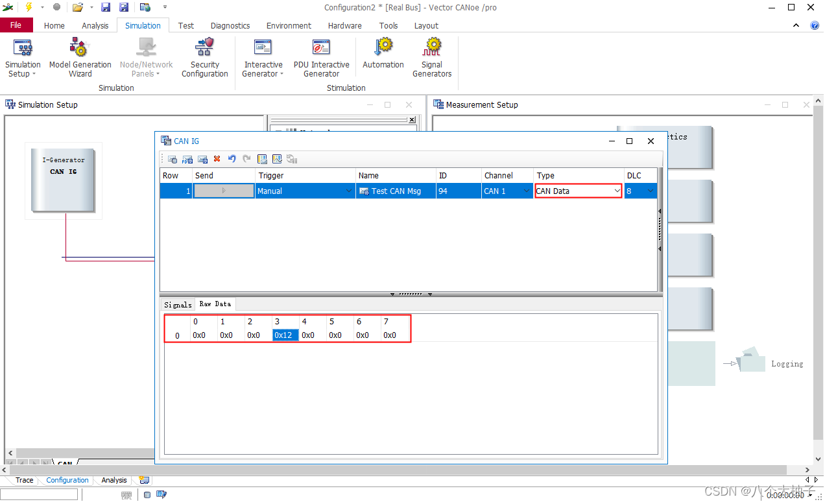825x504 pixels.
Task: Collapse the ribbon with the chevron arrow
Action: (797, 25)
